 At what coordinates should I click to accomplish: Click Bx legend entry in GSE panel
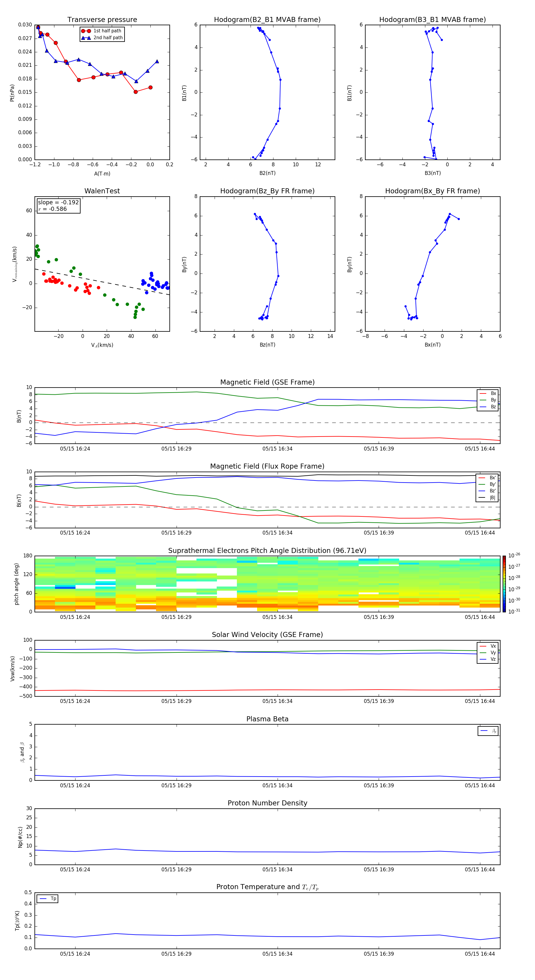[488, 394]
